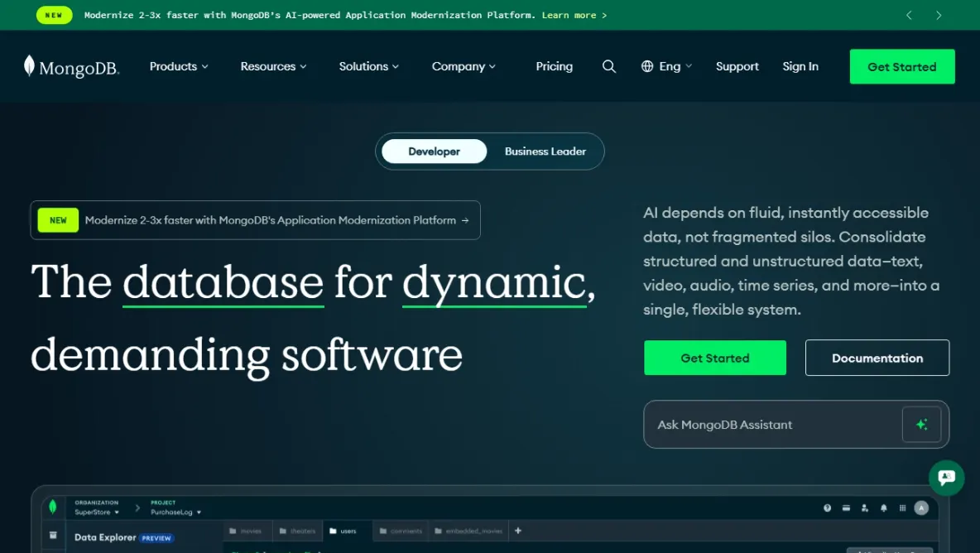Click the search icon in the navbar
Screen dimensions: 980x553
609,66
